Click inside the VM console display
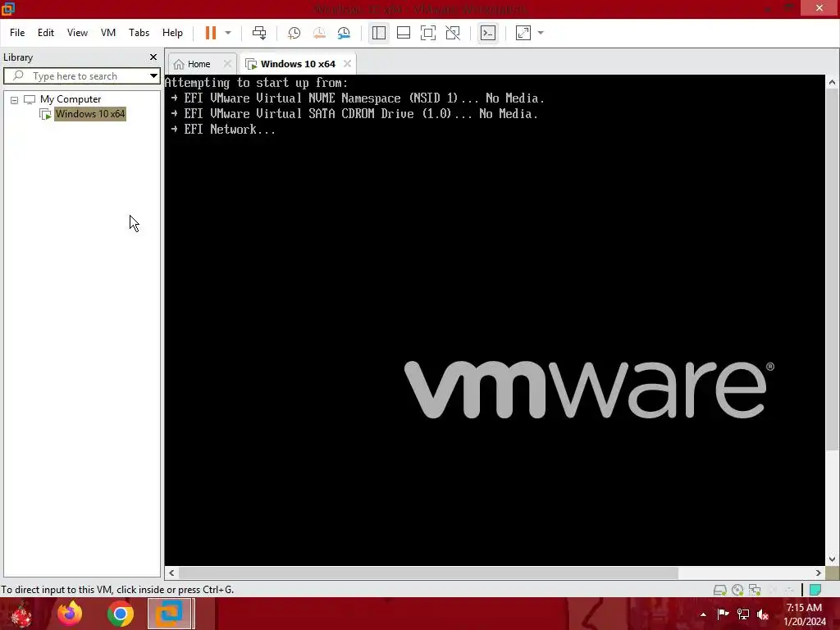The width and height of the screenshot is (840, 630). [495, 319]
